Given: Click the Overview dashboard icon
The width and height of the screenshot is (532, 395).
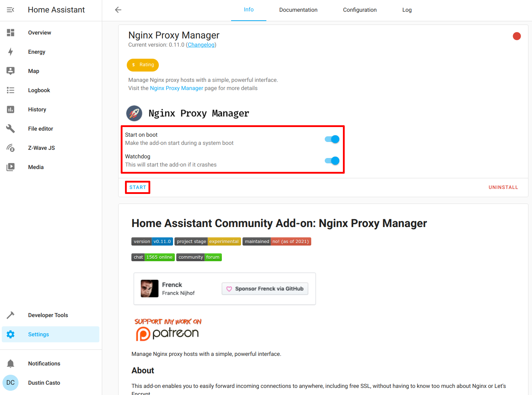Looking at the screenshot, I should pos(11,33).
